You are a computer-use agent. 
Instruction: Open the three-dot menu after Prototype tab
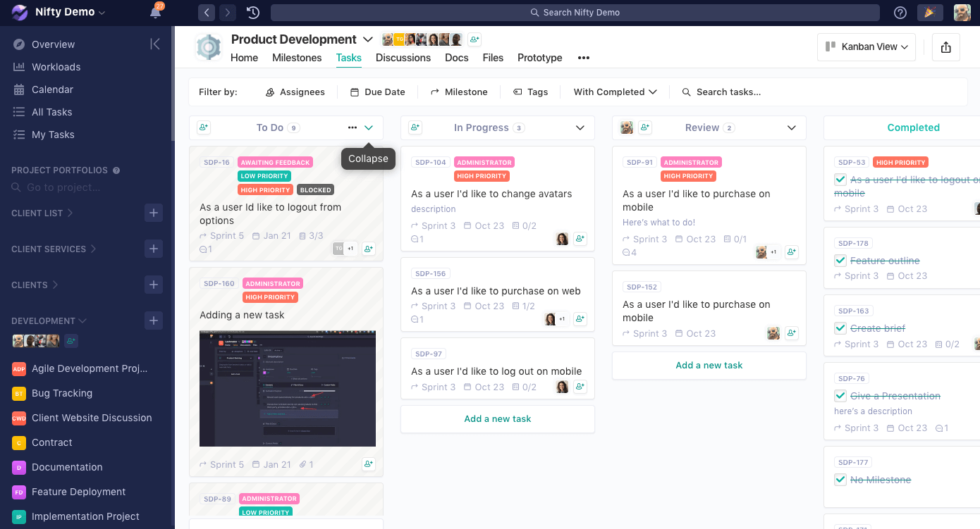click(x=584, y=58)
